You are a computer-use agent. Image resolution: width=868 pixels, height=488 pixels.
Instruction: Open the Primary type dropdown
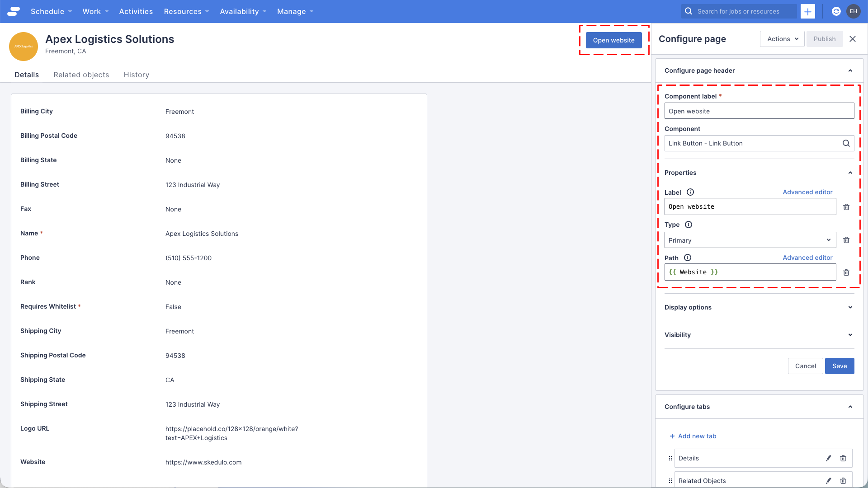[x=750, y=240]
